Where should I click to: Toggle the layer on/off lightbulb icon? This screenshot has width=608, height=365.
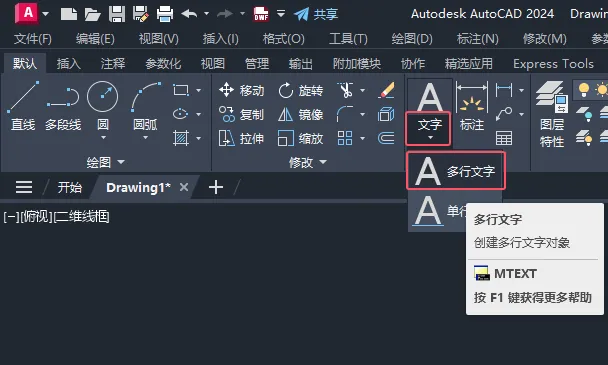[x=584, y=90]
